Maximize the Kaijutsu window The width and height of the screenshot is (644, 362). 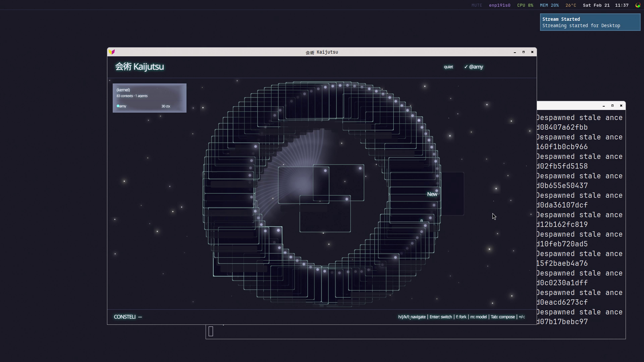[x=523, y=52]
